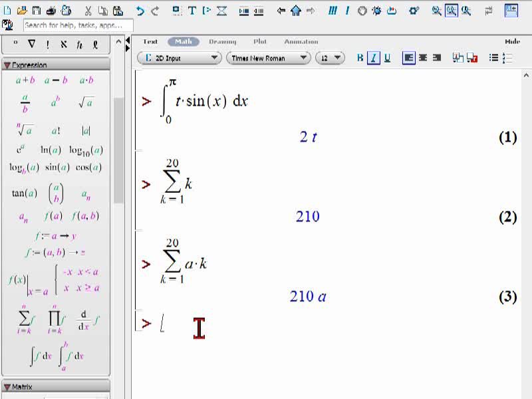
Task: Collapse the palette dock with left arrow
Action: point(128,41)
